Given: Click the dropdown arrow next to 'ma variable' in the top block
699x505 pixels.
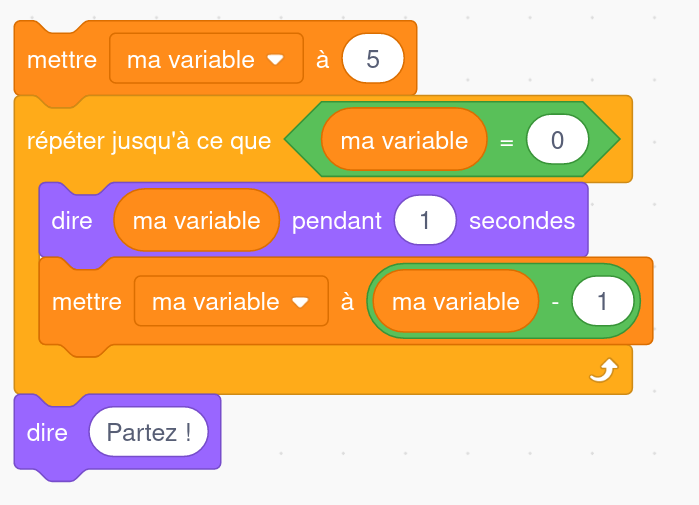Looking at the screenshot, I should 275,59.
